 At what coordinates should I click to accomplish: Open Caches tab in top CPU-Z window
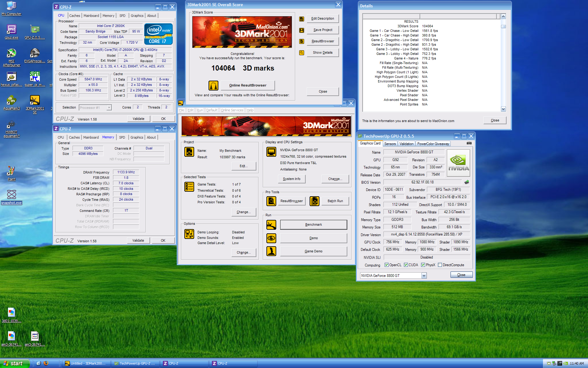tap(74, 16)
